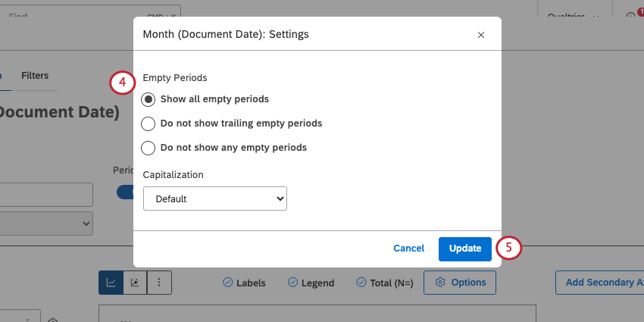Select the line chart view icon

point(111,283)
